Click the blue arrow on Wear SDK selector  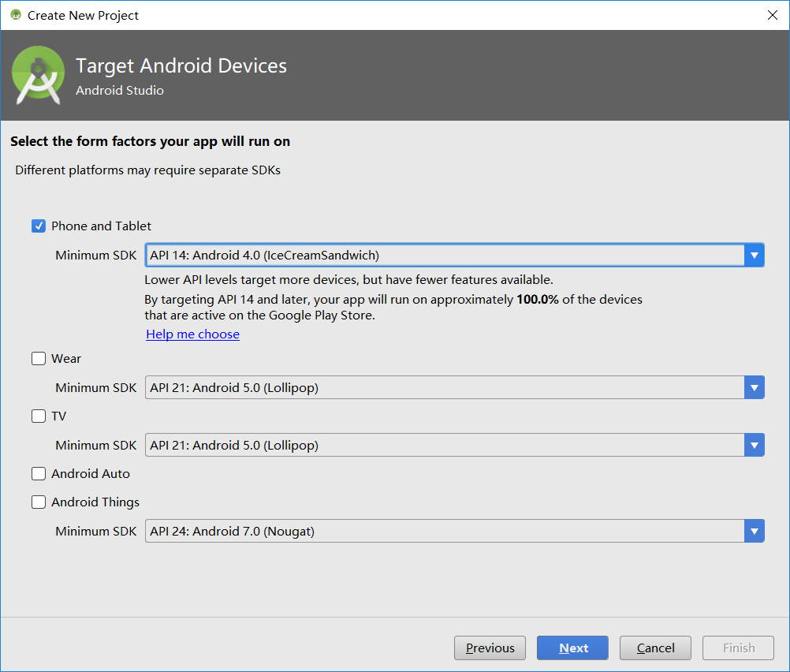click(x=755, y=387)
